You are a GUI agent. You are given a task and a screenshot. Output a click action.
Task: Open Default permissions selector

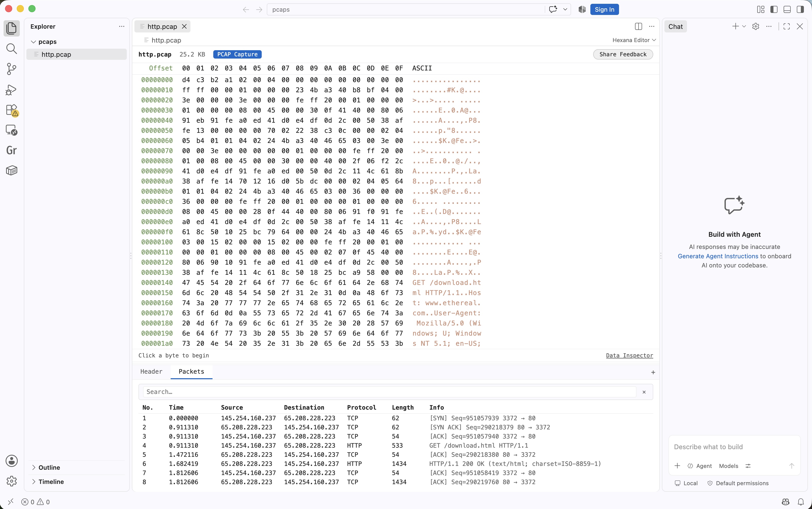pyautogui.click(x=737, y=483)
